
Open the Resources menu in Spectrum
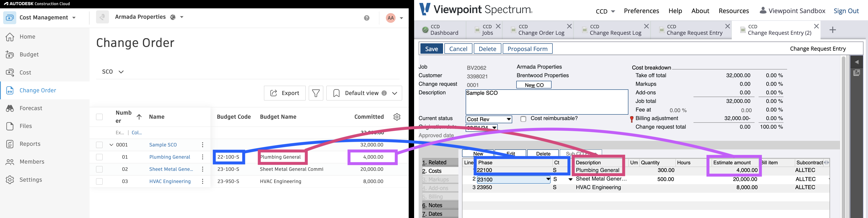click(734, 11)
